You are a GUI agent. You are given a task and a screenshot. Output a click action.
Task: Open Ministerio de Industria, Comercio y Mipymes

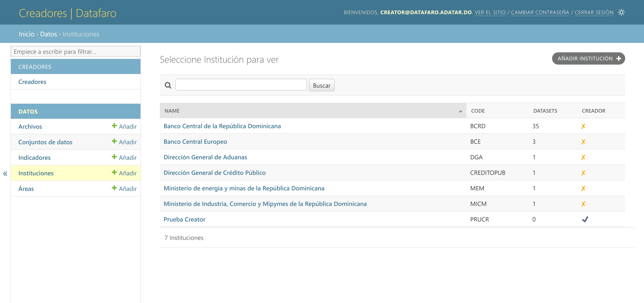coord(265,204)
